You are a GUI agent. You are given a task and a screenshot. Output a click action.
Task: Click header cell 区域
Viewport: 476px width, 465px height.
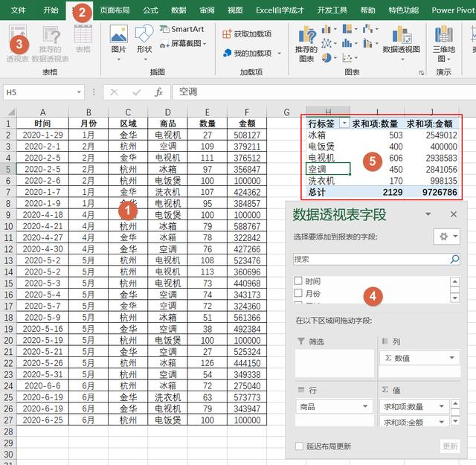tap(128, 124)
